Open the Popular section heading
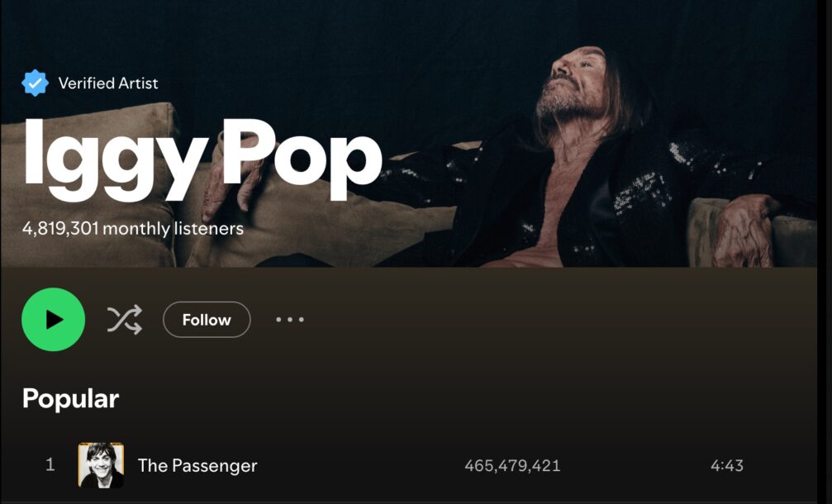 pyautogui.click(x=70, y=398)
